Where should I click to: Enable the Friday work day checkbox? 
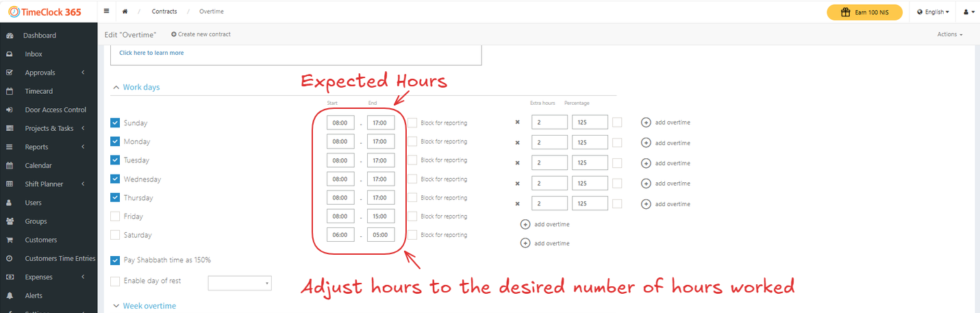[115, 216]
